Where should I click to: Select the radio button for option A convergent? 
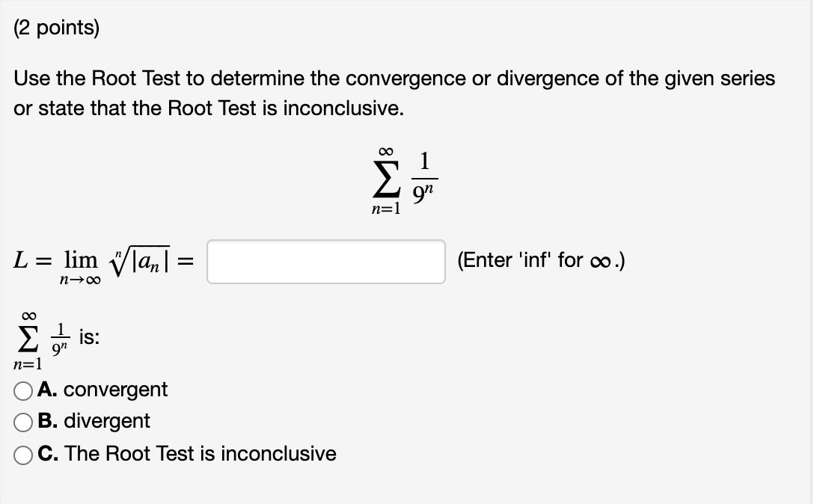pos(23,390)
